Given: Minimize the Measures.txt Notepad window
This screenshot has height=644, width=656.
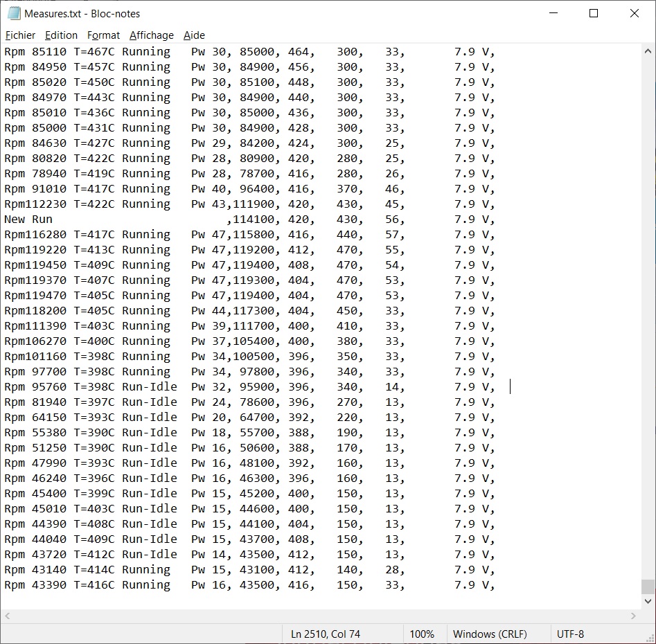Looking at the screenshot, I should point(553,13).
